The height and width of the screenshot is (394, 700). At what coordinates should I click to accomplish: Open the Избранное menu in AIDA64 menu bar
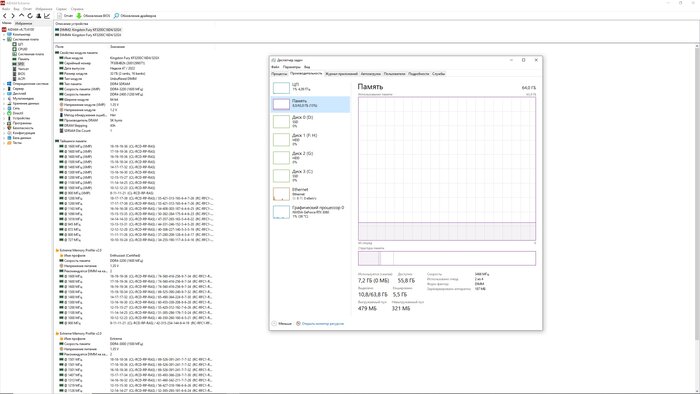(x=44, y=9)
